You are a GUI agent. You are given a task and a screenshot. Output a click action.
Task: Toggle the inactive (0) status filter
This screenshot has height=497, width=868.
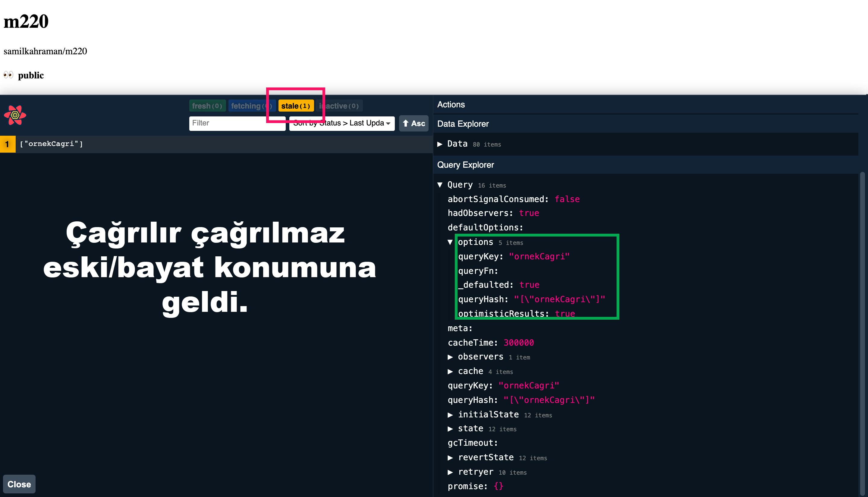[339, 106]
